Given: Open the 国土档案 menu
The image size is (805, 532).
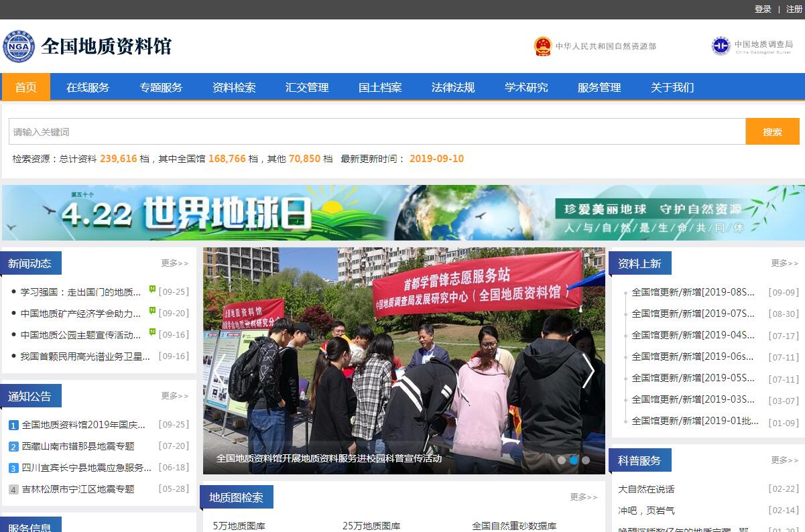Looking at the screenshot, I should coord(380,87).
